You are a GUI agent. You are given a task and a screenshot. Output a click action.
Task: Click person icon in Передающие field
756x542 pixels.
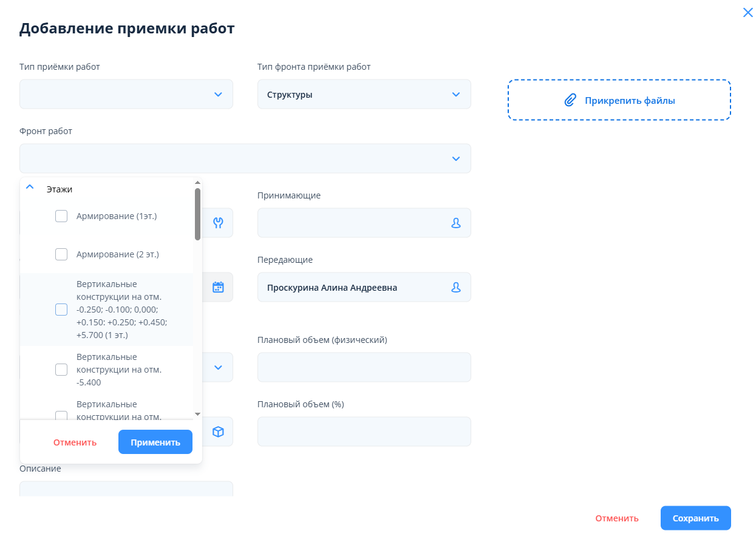point(456,288)
